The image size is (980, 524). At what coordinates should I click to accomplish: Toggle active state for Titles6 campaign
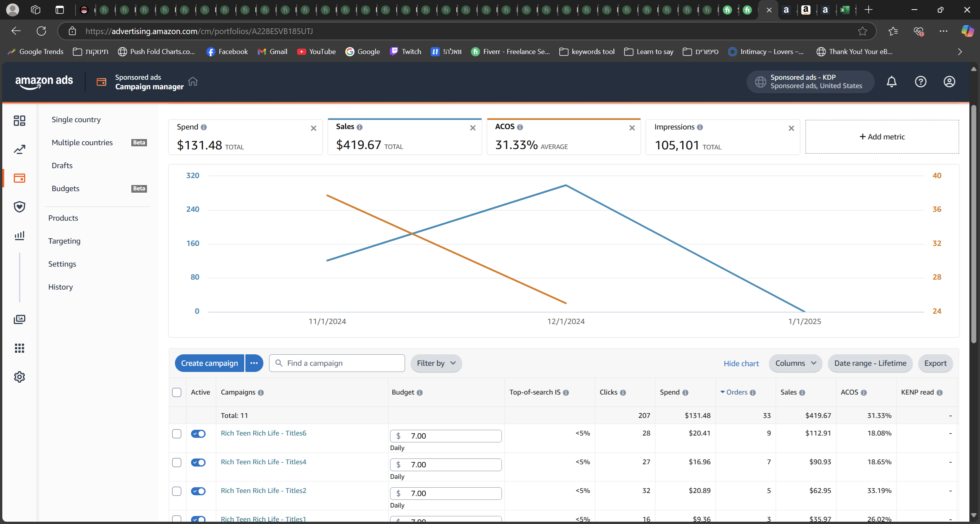(x=198, y=434)
